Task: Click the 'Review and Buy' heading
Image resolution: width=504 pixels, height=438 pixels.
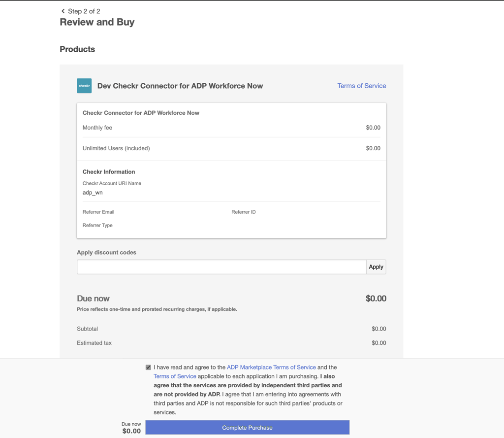Action: pos(97,22)
